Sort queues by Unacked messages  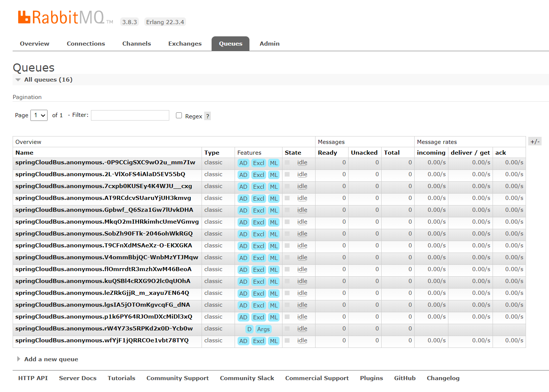click(364, 153)
